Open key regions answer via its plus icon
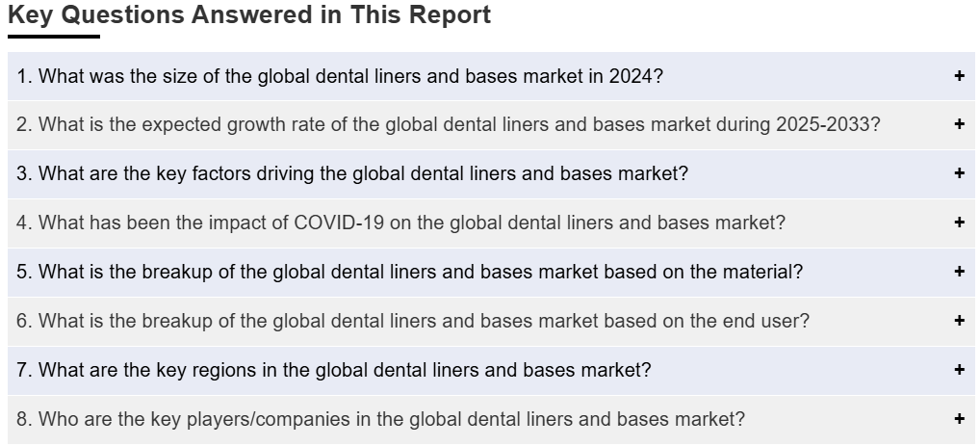Screen dimensions: 980x446 pos(960,370)
